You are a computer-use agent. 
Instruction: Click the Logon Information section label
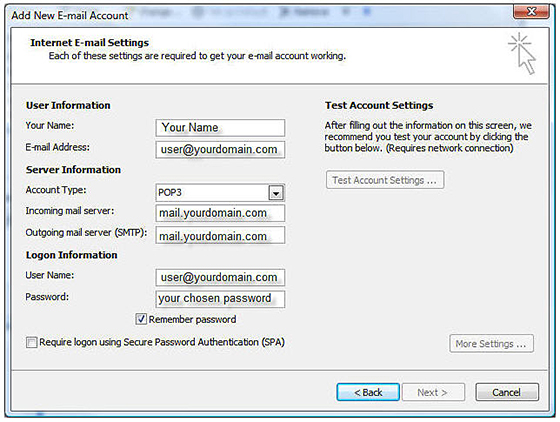(71, 255)
